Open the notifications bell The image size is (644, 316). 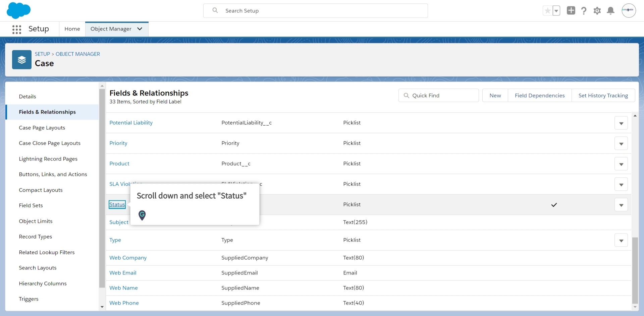point(611,11)
